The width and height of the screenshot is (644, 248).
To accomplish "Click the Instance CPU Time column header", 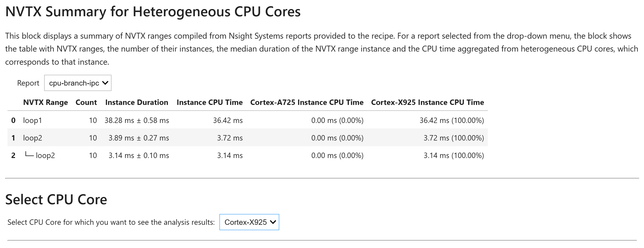I will point(209,102).
